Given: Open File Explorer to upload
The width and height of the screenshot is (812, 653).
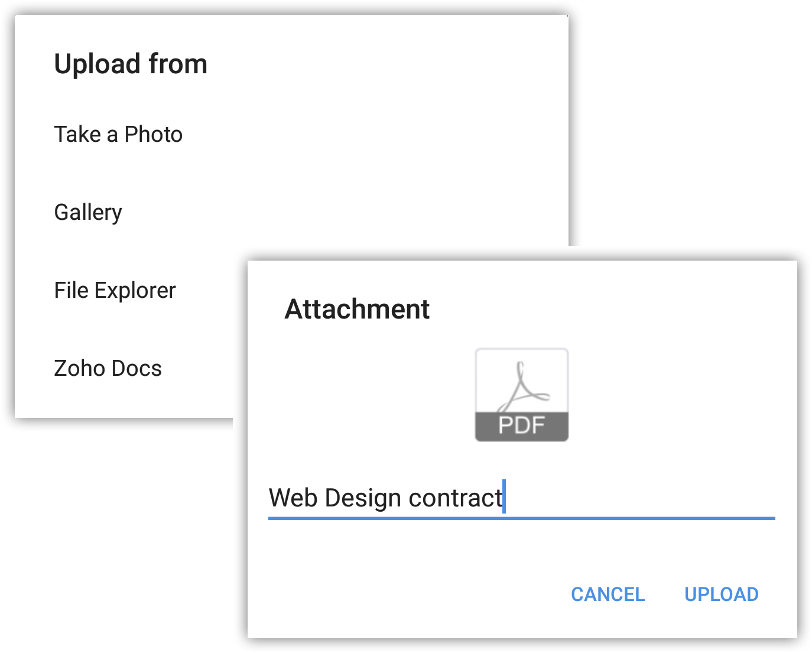Looking at the screenshot, I should click(115, 290).
